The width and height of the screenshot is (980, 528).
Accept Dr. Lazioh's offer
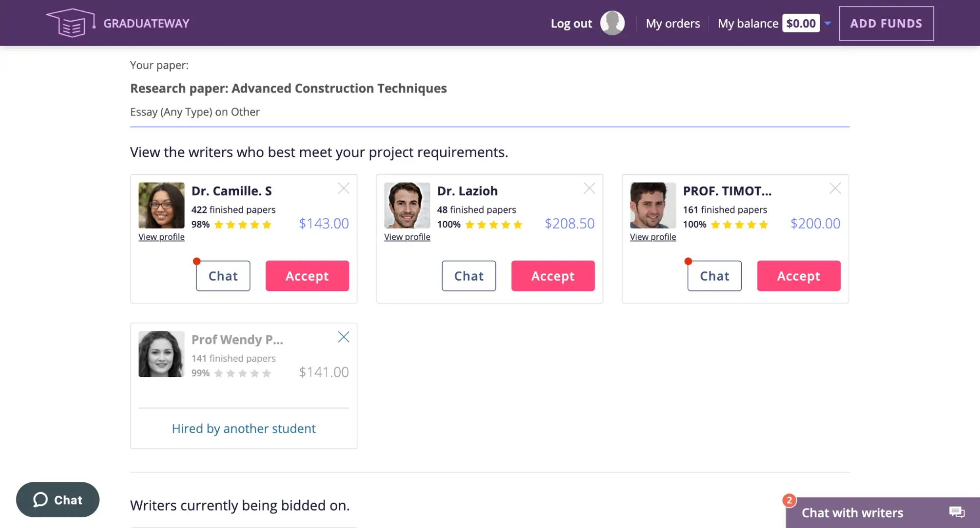click(553, 276)
